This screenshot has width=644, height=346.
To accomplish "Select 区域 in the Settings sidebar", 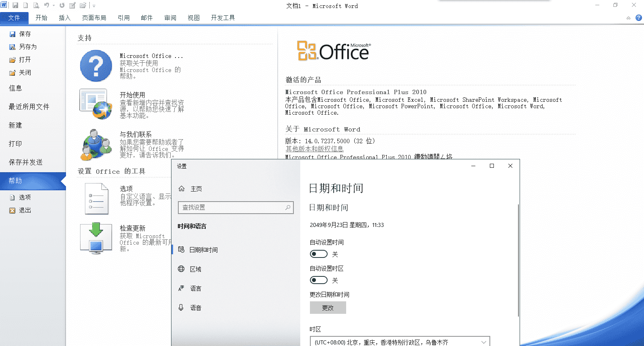I will point(196,269).
